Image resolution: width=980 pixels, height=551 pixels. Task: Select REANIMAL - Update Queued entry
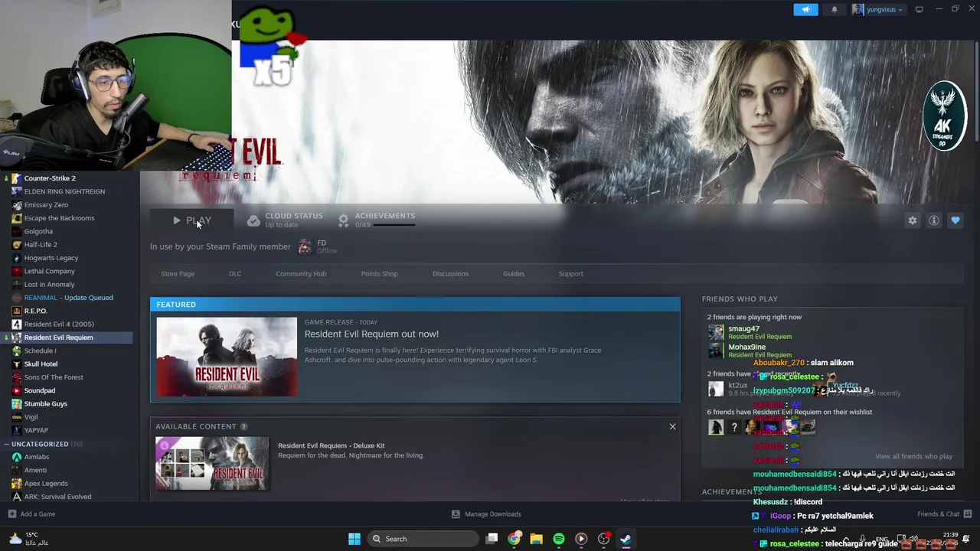pos(67,298)
